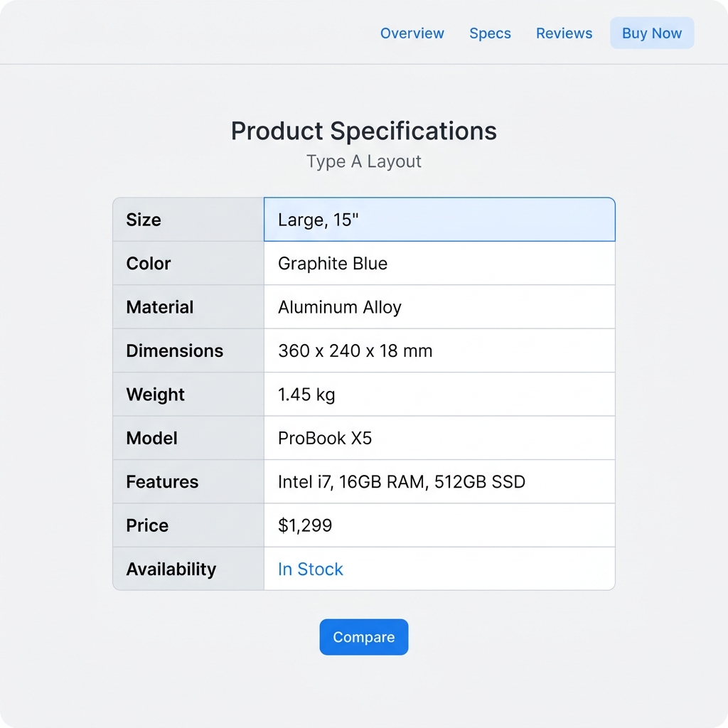
Task: Click the 'Size' row label
Action: point(144,220)
